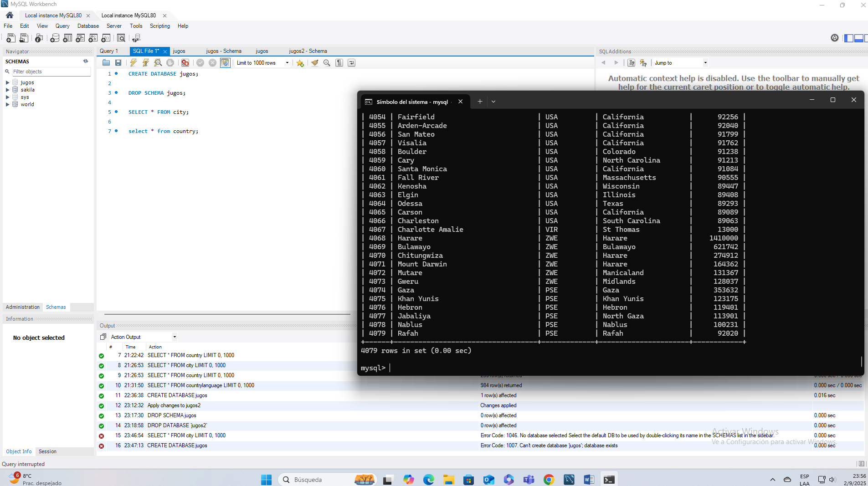868x486 pixels.
Task: Open Google Chrome from the taskbar
Action: (x=549, y=479)
